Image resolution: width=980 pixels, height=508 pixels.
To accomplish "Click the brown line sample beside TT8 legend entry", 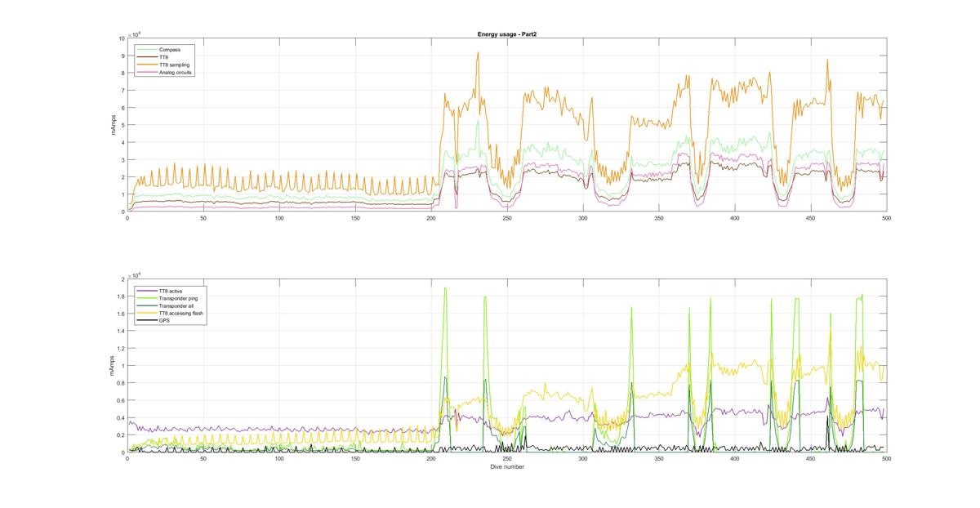I will (147, 57).
